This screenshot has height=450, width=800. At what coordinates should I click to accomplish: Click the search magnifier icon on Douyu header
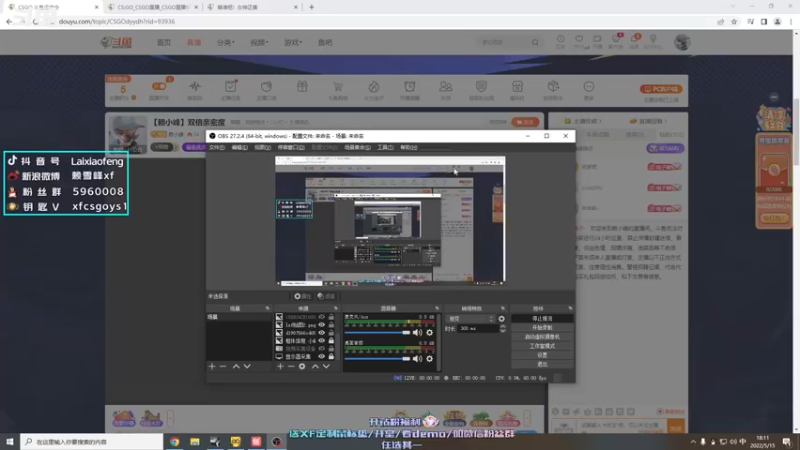(535, 42)
